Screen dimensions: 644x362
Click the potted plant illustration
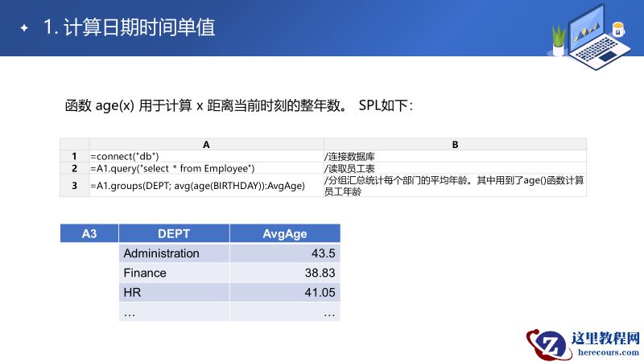558,39
